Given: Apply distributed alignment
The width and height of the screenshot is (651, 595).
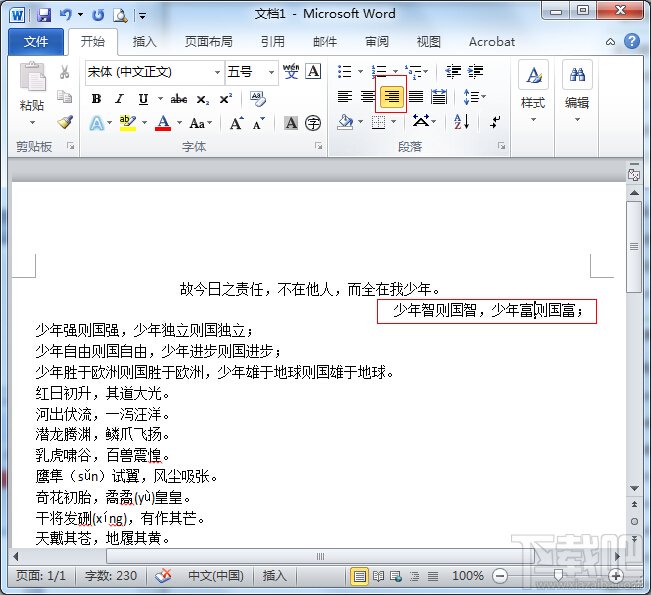Looking at the screenshot, I should 439,97.
